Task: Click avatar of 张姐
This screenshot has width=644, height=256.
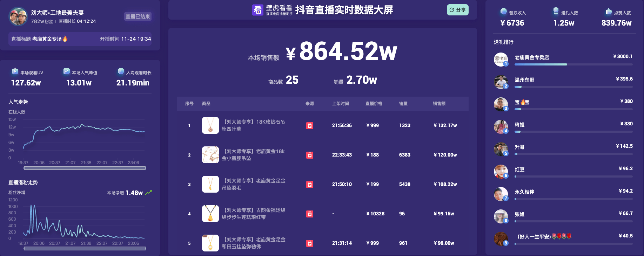Action: [501, 216]
